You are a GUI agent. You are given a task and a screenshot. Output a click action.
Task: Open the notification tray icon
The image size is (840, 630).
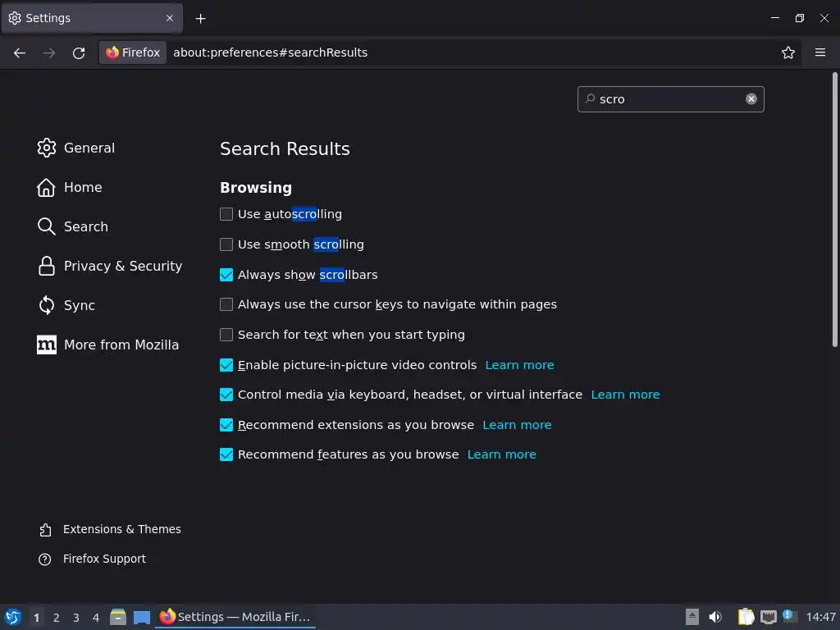coord(789,616)
